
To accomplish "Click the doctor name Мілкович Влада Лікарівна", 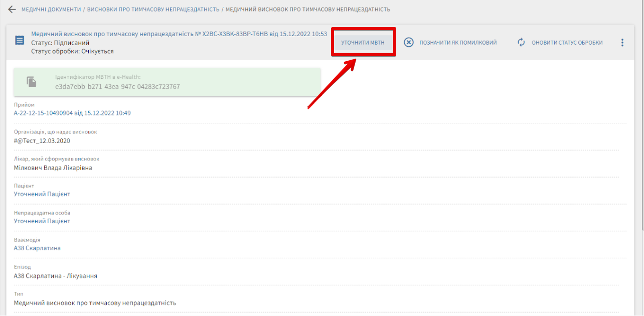I will click(53, 168).
